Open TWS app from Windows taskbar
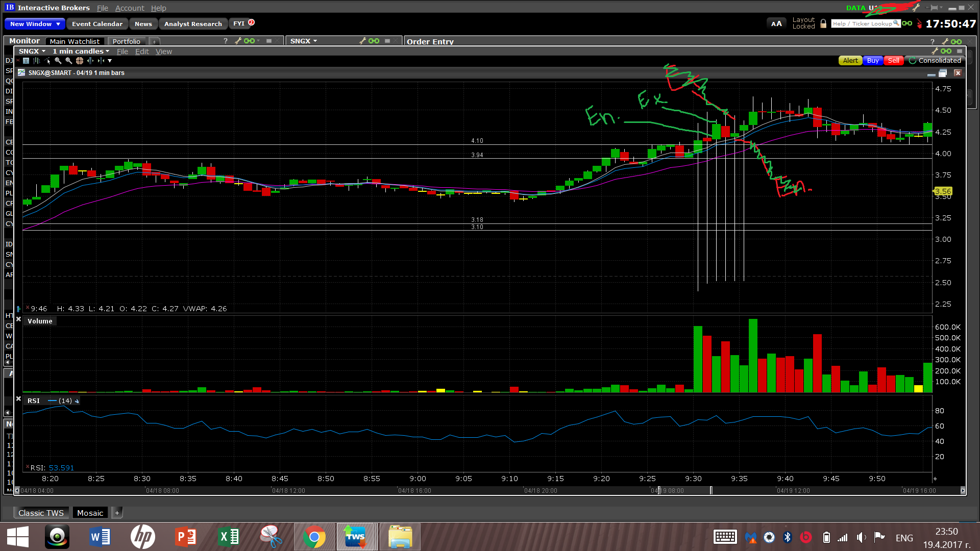Screen dimensions: 980x551 [355, 537]
